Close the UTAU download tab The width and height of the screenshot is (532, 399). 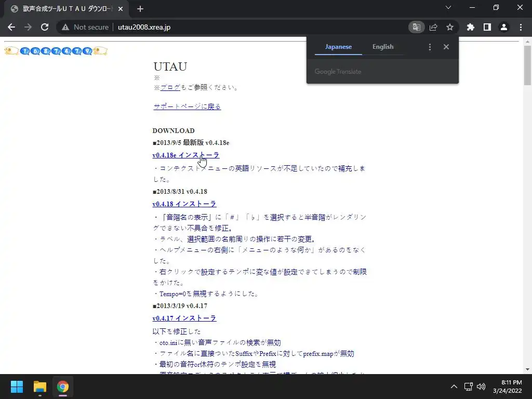tap(121, 9)
